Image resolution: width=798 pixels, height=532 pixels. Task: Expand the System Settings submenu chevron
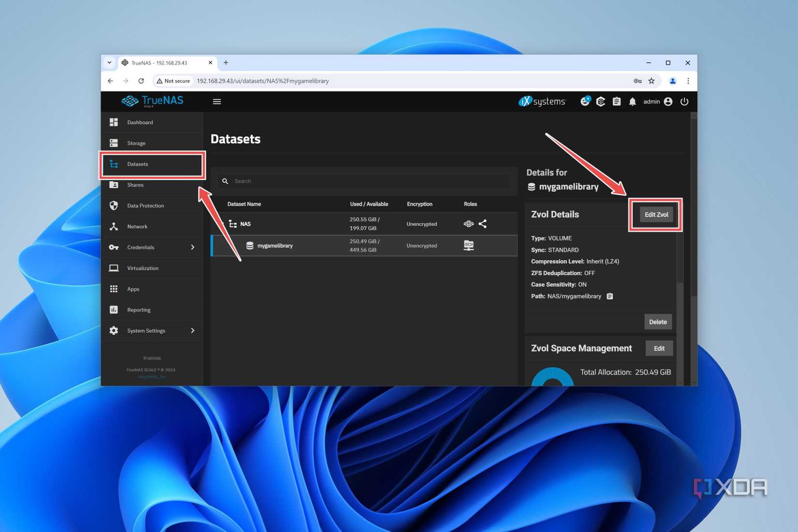pyautogui.click(x=192, y=330)
